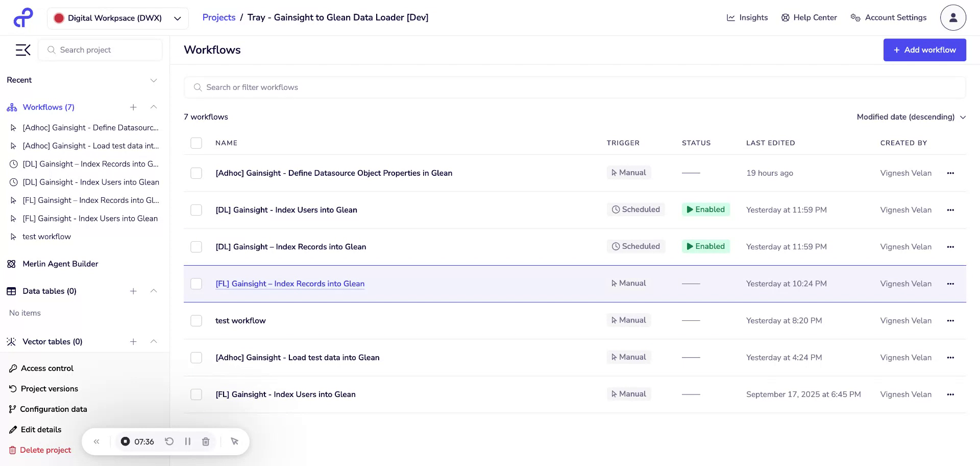Click the Add workflow button
Screen dimensions: 980x466
(x=924, y=50)
